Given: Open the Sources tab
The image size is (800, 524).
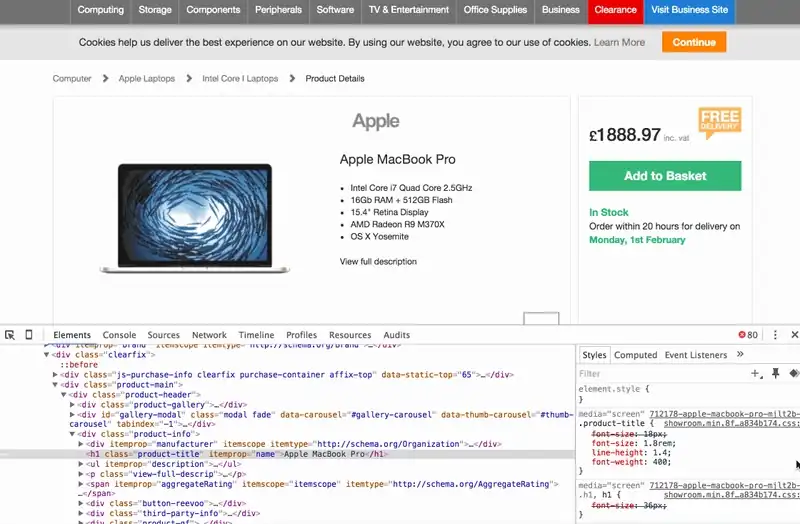Looking at the screenshot, I should 164,335.
